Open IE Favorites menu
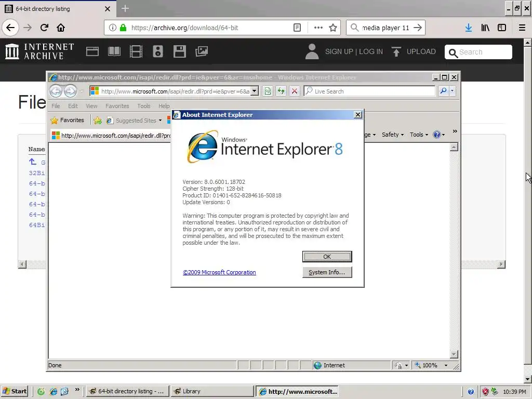The width and height of the screenshot is (532, 399). pyautogui.click(x=117, y=106)
